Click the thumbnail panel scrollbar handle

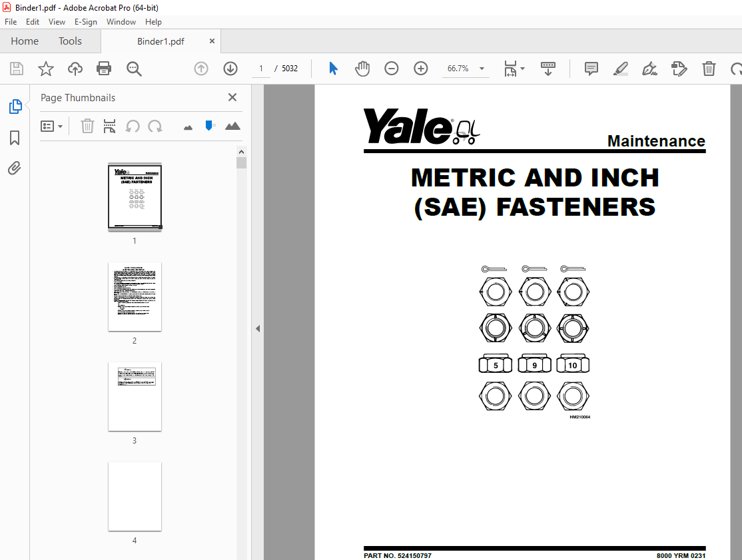point(241,162)
